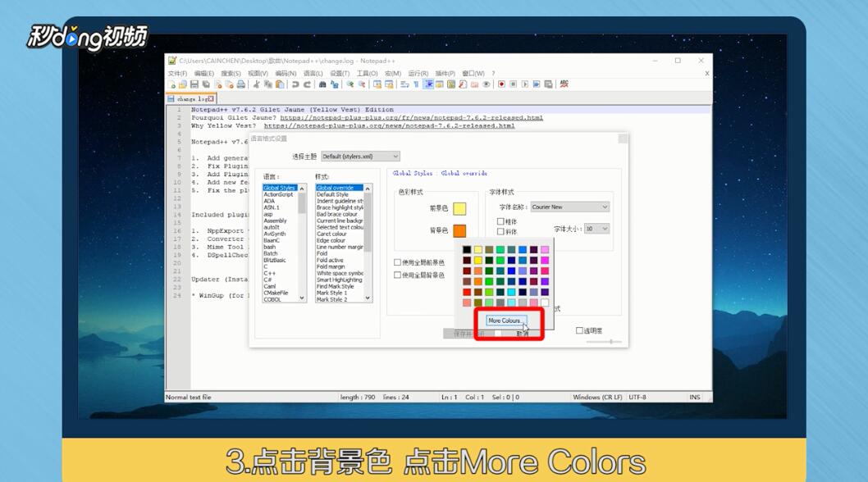Click the Redo arrow toolbar icon

[307, 84]
